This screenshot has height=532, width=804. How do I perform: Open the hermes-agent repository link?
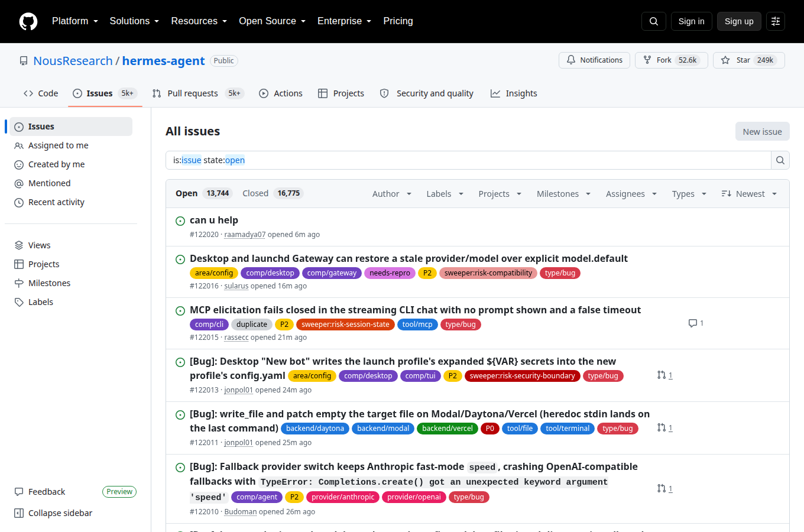163,61
